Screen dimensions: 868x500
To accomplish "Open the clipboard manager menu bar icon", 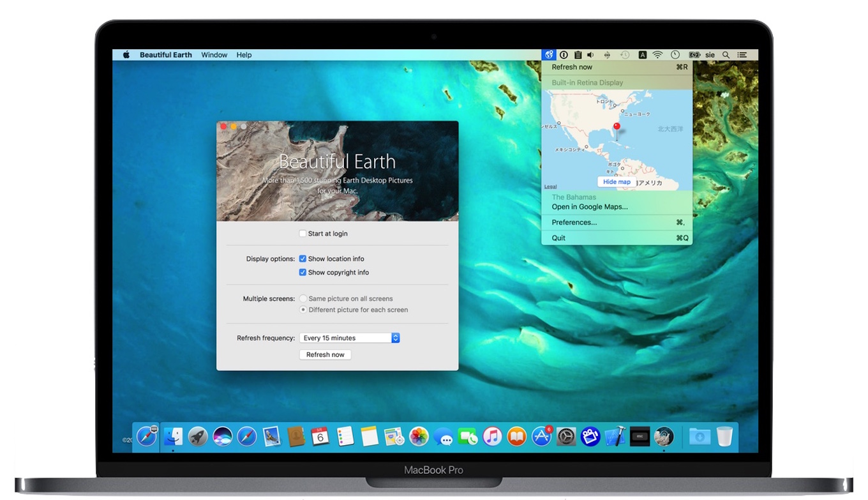I will click(x=578, y=55).
